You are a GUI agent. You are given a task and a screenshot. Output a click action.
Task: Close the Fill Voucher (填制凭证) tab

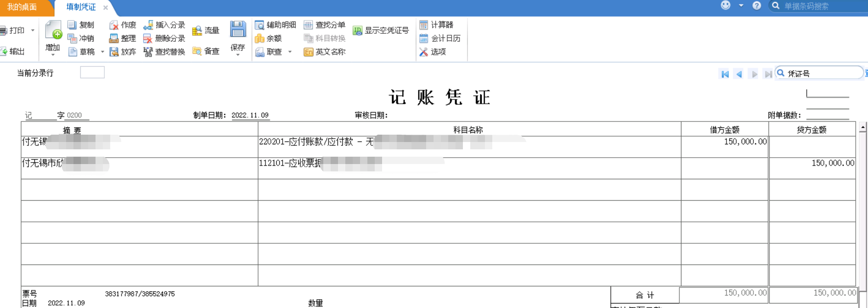pyautogui.click(x=105, y=7)
